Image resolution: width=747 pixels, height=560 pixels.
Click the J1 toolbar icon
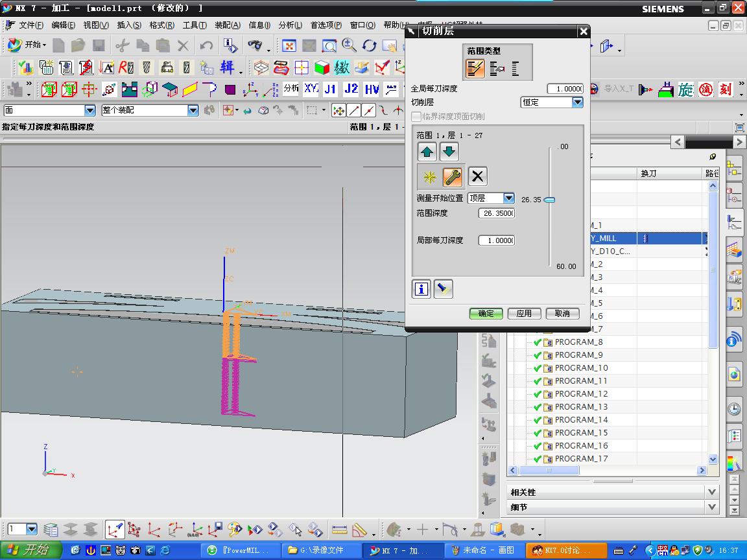[x=330, y=89]
